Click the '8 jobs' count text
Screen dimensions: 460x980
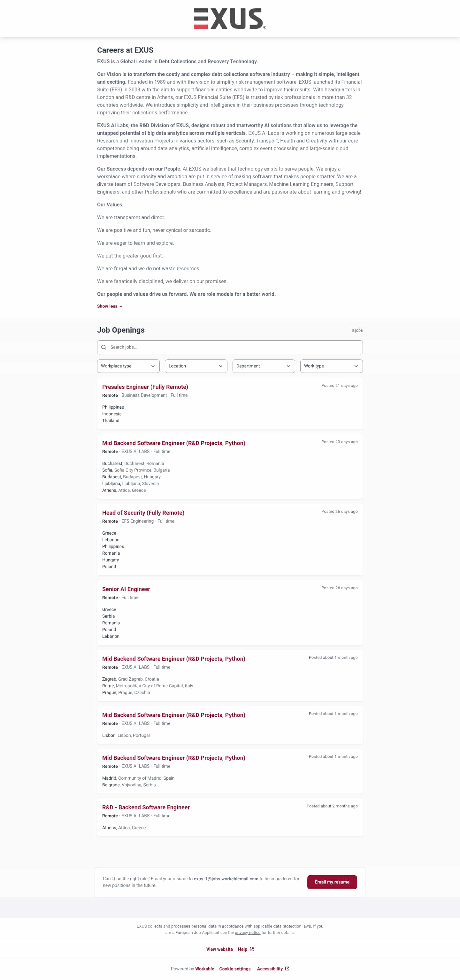click(x=357, y=330)
